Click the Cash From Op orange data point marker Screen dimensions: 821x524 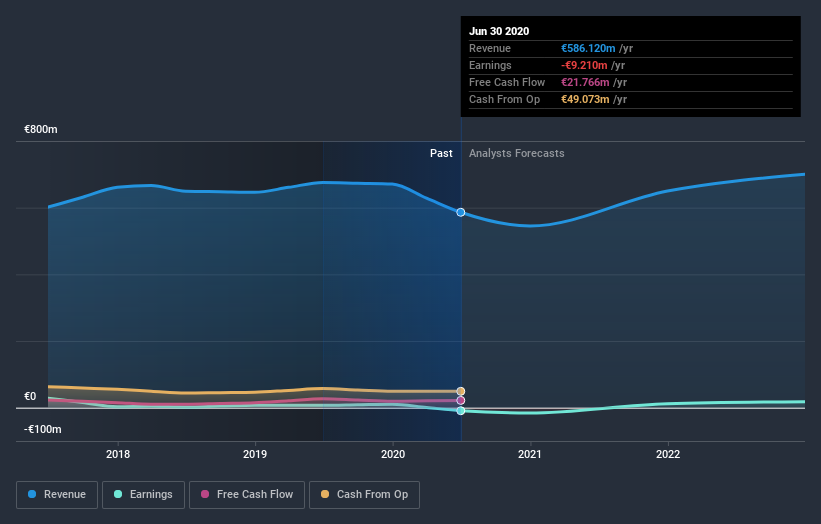[461, 391]
